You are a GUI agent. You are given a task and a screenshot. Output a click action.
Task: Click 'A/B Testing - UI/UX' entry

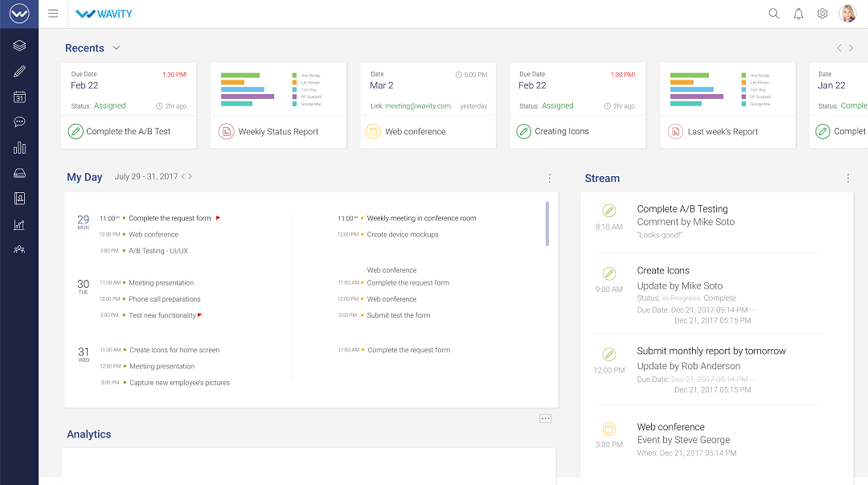click(x=158, y=250)
